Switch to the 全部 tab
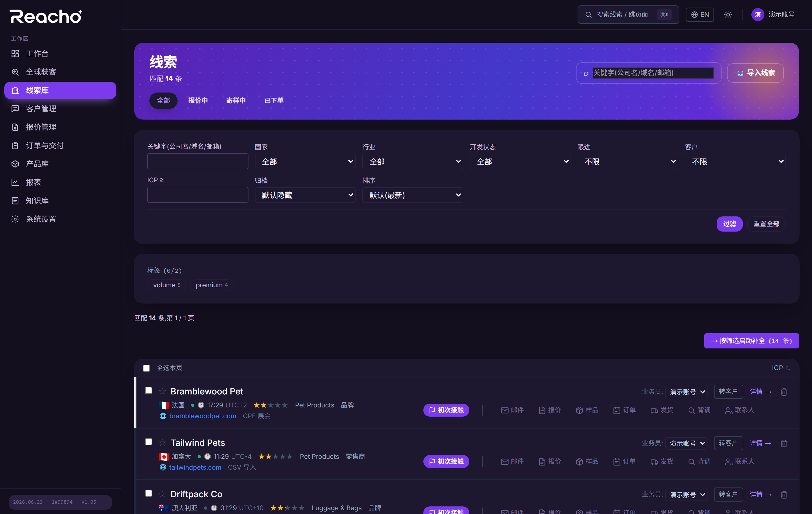The height and width of the screenshot is (514, 812). (x=163, y=100)
